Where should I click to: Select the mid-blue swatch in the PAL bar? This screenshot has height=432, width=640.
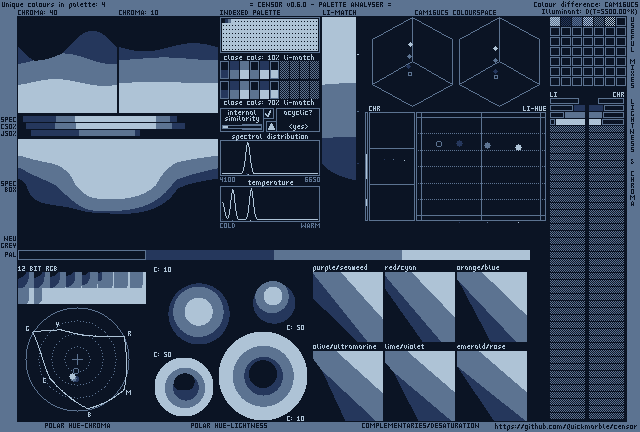pos(338,255)
